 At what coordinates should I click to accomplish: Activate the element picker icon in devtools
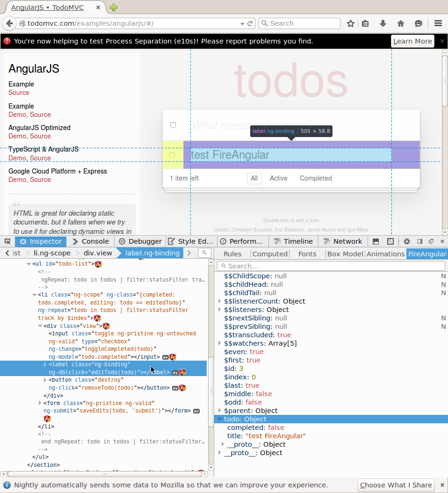click(7, 241)
